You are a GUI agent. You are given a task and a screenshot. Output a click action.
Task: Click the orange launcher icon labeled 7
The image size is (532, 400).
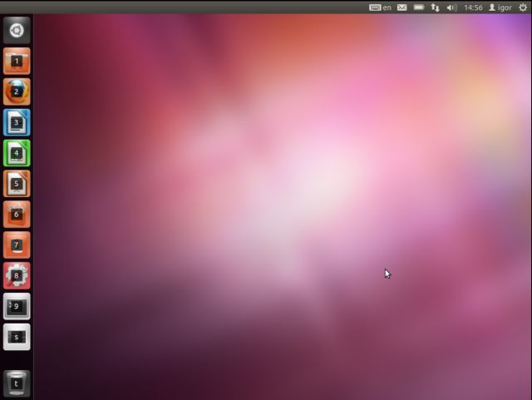17,245
